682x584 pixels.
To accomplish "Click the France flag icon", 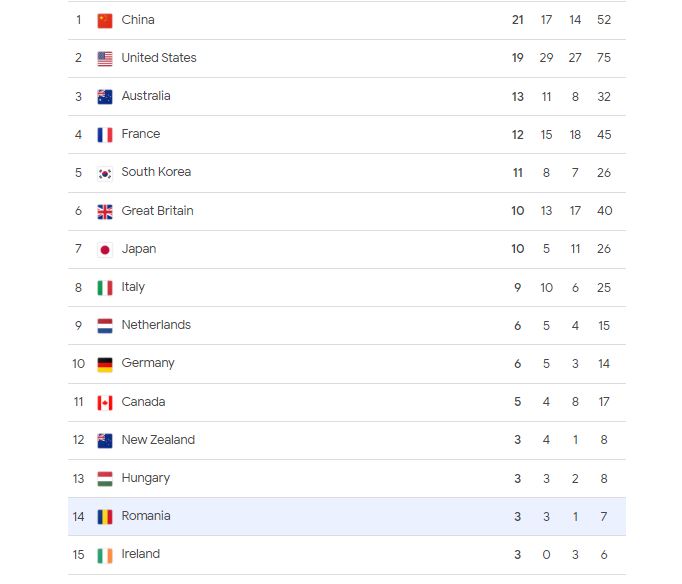I will (x=105, y=134).
